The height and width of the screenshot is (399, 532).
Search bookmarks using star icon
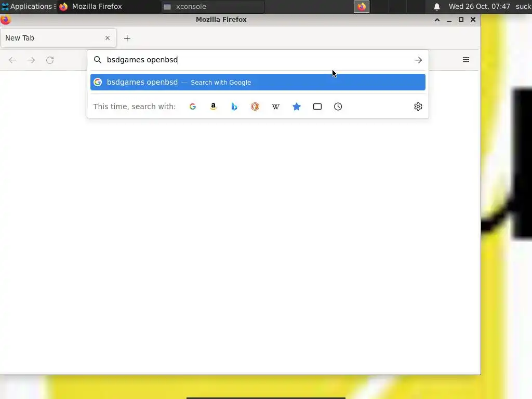297,107
